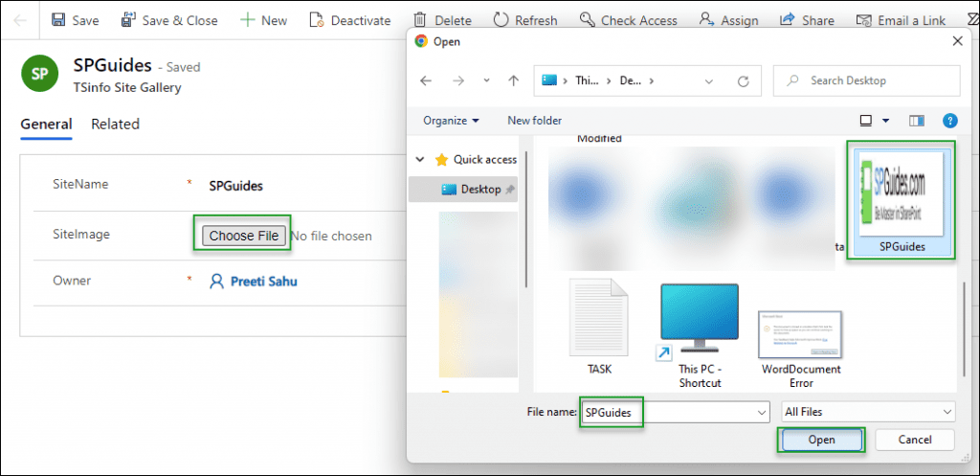Image resolution: width=980 pixels, height=476 pixels.
Task: Share the record
Action: (x=807, y=20)
